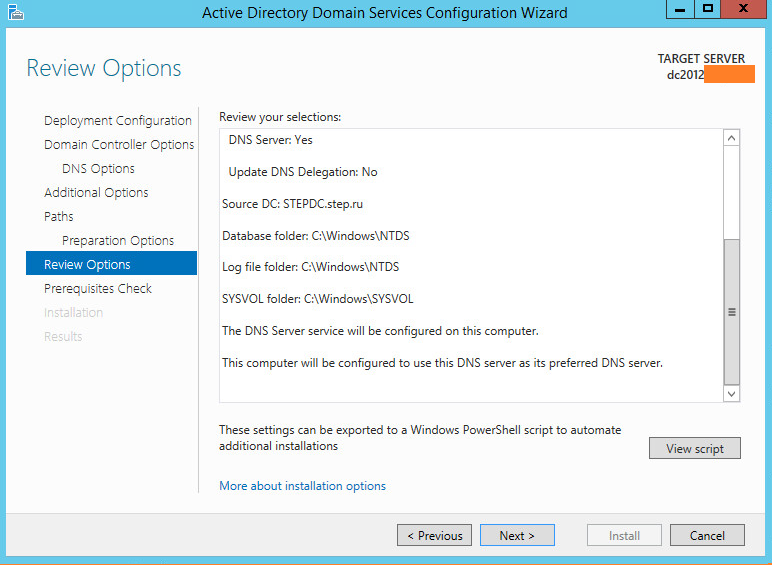The width and height of the screenshot is (772, 565).
Task: Click View script button
Action: (694, 448)
